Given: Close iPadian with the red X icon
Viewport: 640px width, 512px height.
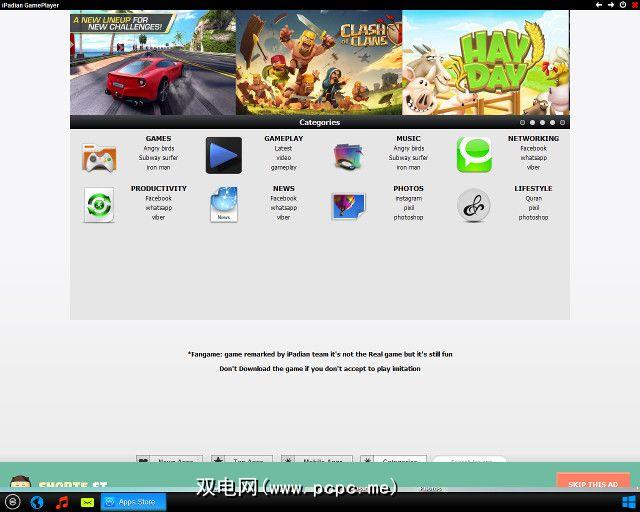Looking at the screenshot, I should pos(635,5).
